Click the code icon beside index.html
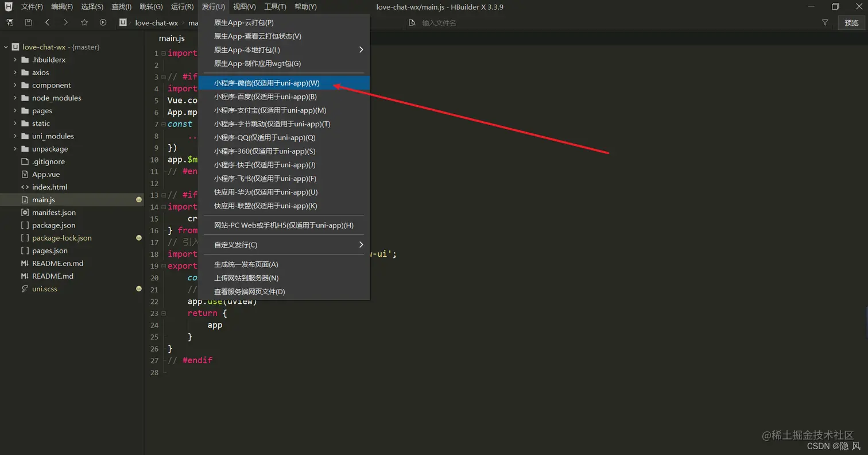This screenshot has height=455, width=868. [25, 187]
